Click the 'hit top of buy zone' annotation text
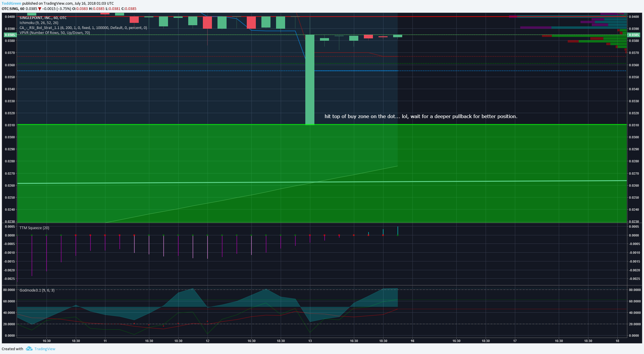This screenshot has width=644, height=354. tap(421, 116)
